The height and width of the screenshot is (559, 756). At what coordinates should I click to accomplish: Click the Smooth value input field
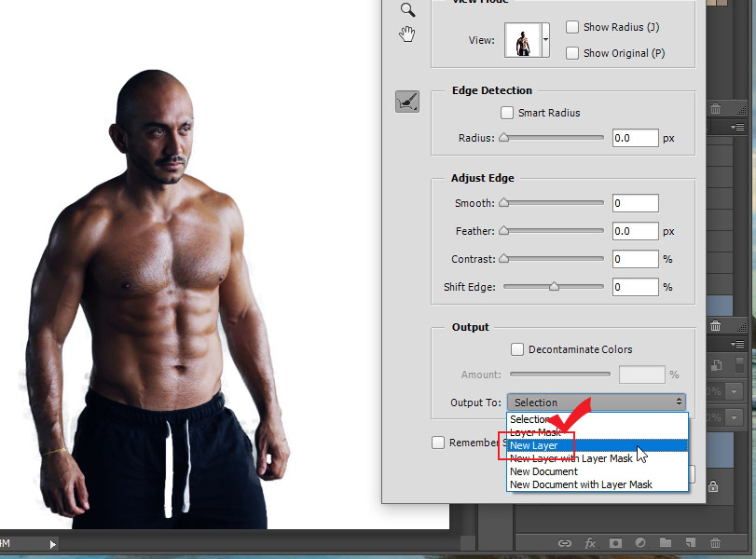[x=636, y=203]
